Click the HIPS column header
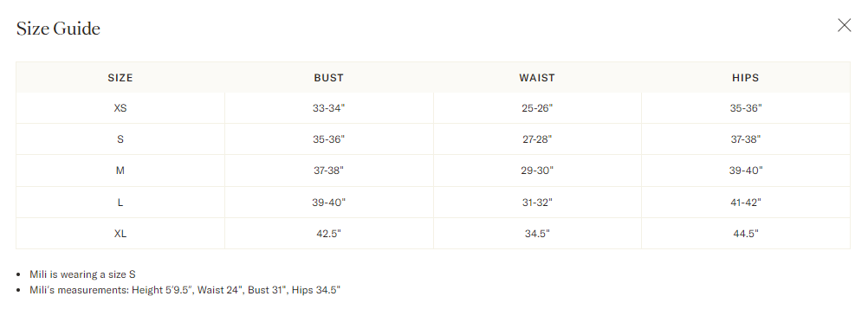Image resolution: width=868 pixels, height=322 pixels. pyautogui.click(x=746, y=78)
